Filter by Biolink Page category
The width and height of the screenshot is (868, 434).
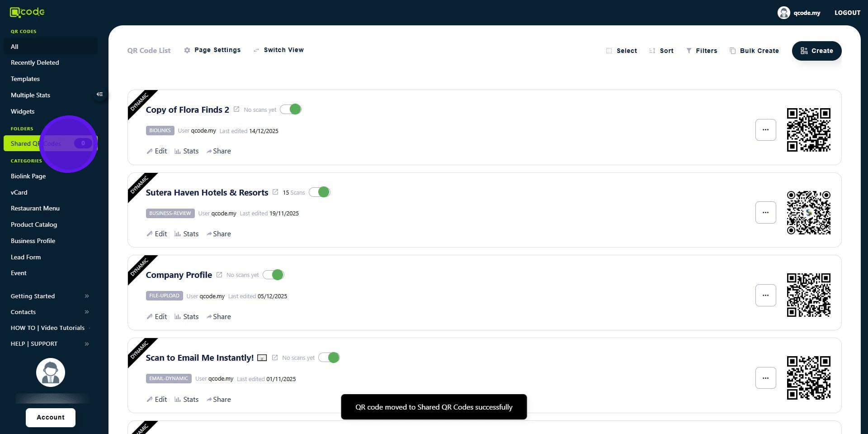(x=28, y=176)
